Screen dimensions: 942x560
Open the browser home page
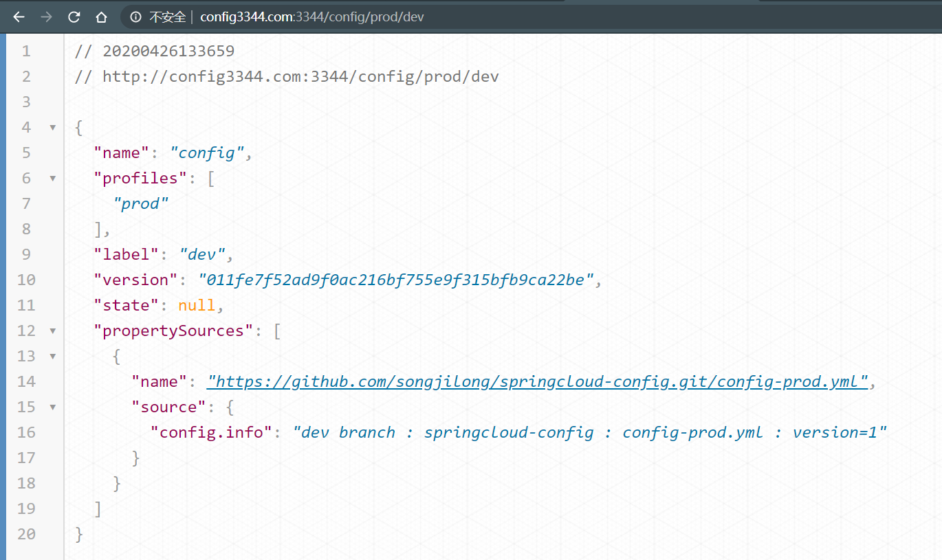pos(101,17)
